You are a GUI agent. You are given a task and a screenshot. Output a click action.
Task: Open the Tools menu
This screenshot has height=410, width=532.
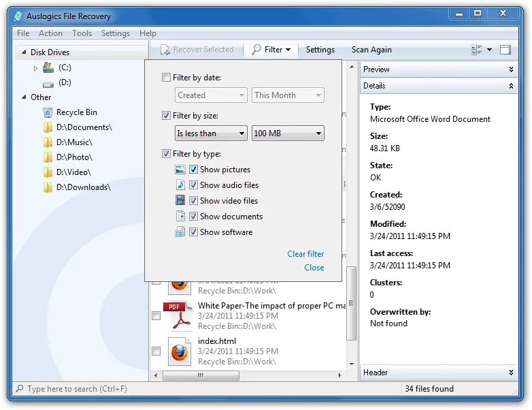(x=82, y=33)
